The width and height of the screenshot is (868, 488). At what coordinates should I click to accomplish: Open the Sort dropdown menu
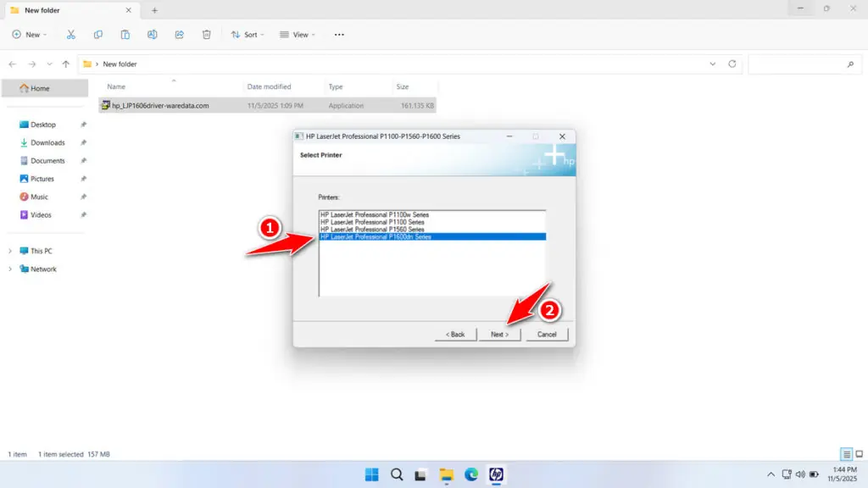click(248, 34)
